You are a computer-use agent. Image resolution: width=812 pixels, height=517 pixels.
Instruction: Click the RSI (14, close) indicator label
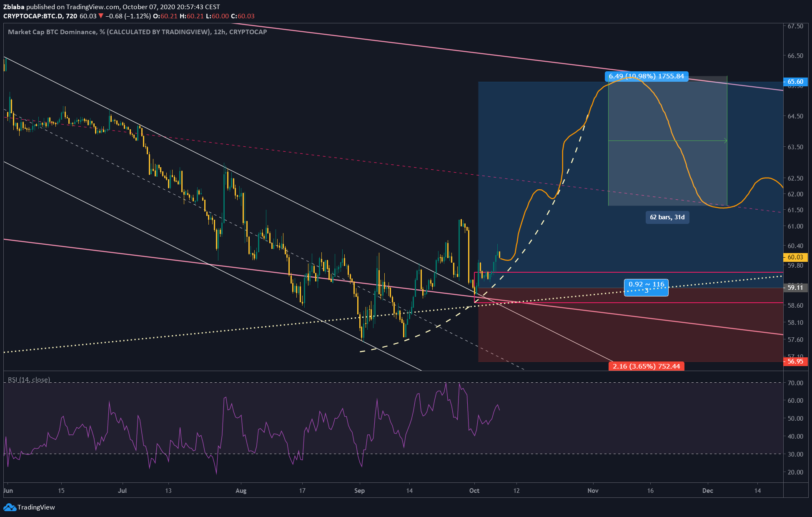point(29,380)
